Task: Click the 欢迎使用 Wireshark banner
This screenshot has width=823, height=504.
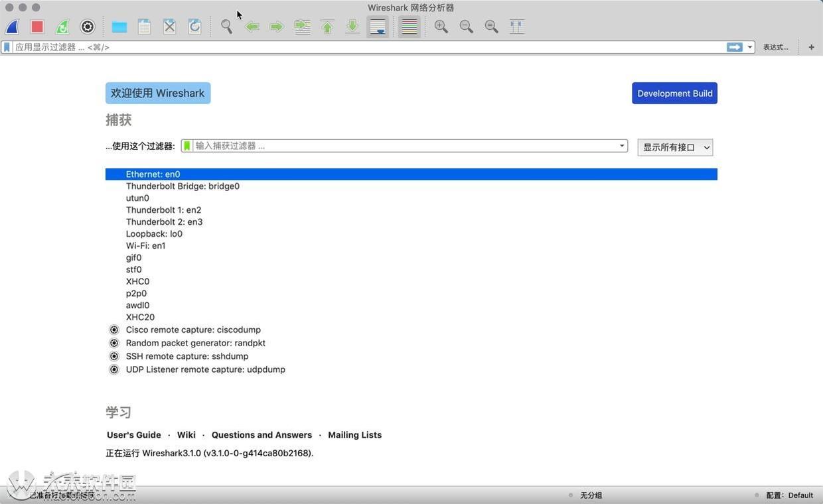Action: click(x=158, y=93)
